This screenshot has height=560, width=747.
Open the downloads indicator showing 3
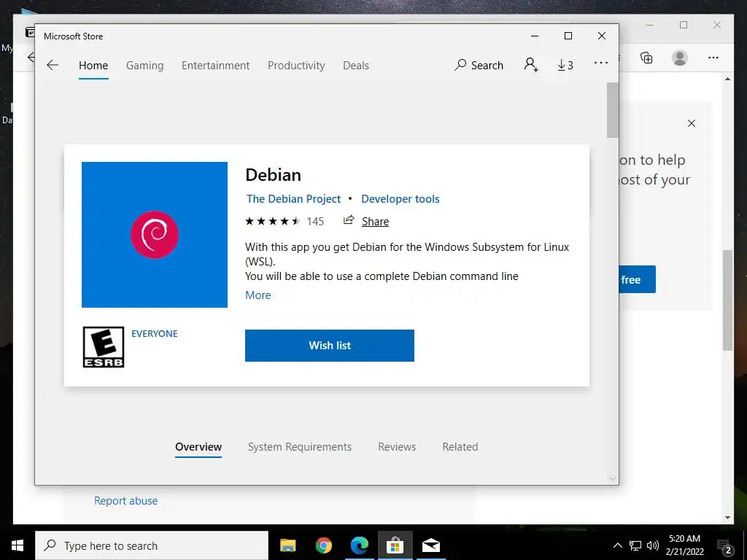[565, 65]
